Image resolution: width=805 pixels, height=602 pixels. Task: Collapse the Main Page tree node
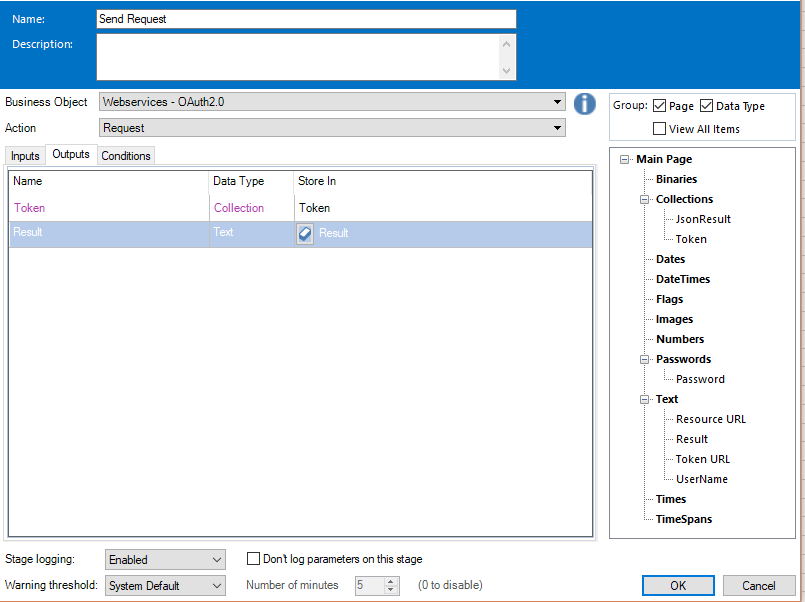[x=624, y=160]
